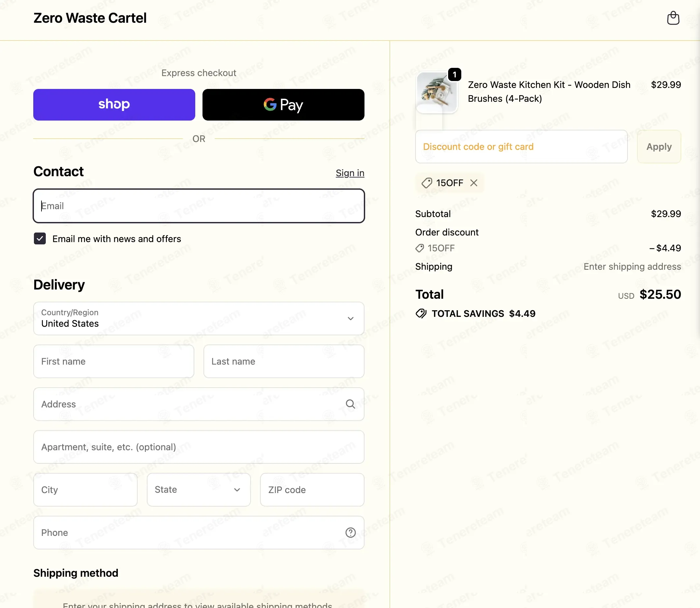Select the ZIP code field

coord(312,489)
